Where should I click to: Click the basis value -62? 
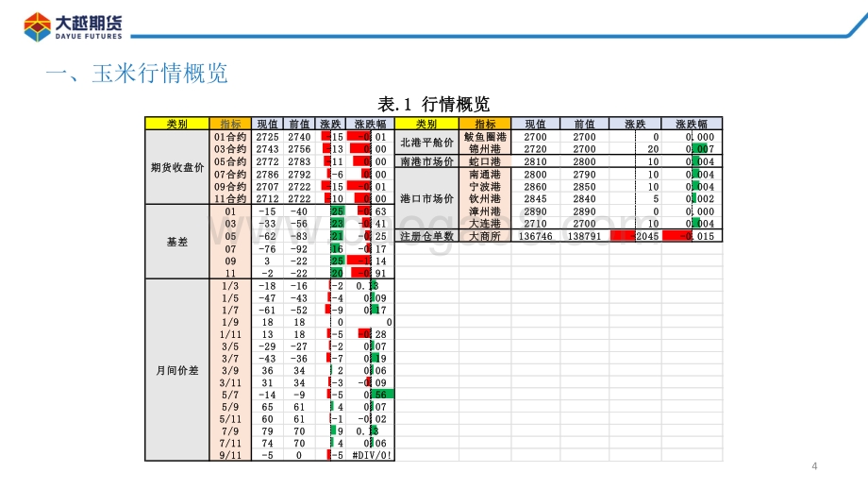pos(267,236)
